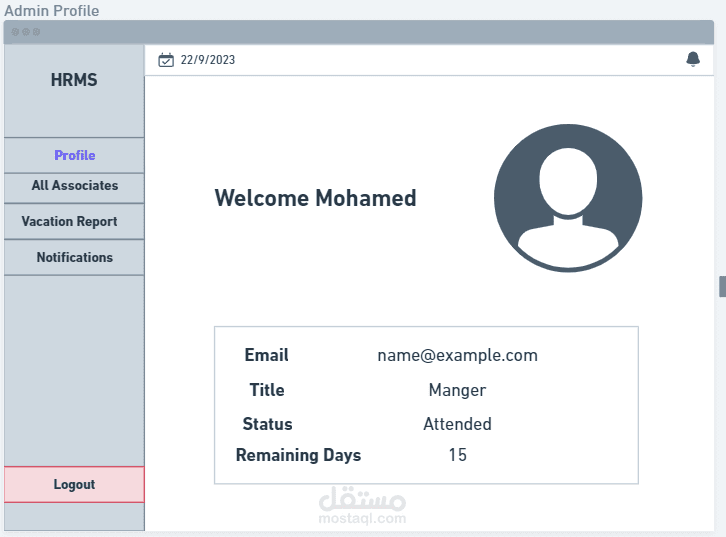The width and height of the screenshot is (726, 537).
Task: Click the remaining days value 15
Action: click(457, 455)
